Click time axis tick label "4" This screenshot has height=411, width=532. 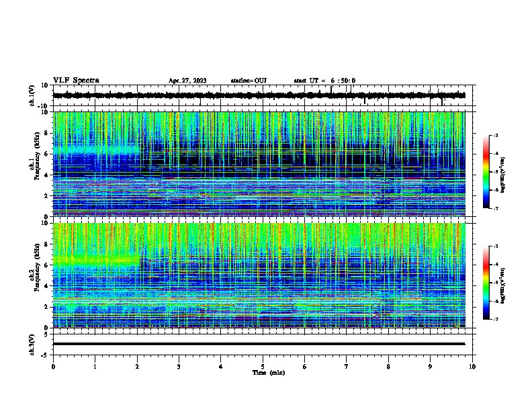click(221, 367)
